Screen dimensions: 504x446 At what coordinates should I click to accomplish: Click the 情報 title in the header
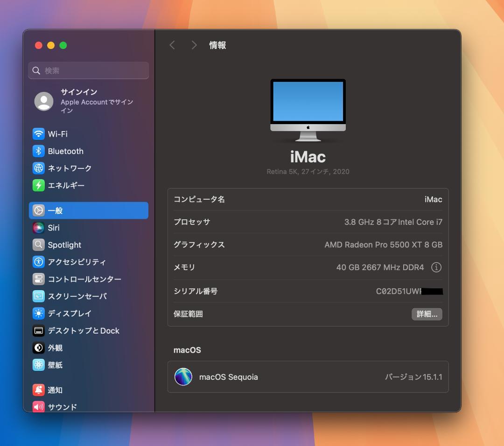click(x=217, y=45)
